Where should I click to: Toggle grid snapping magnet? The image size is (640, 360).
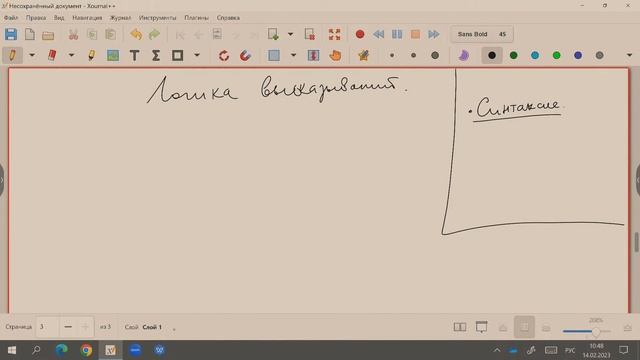click(245, 55)
